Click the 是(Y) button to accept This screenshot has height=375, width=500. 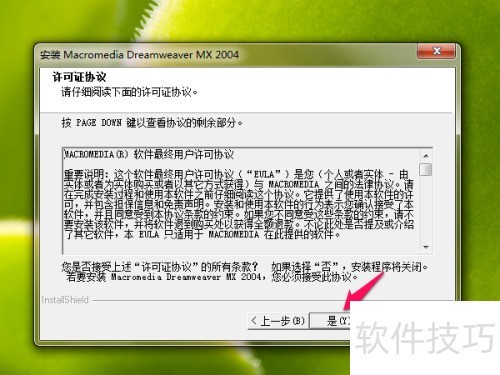click(x=330, y=321)
